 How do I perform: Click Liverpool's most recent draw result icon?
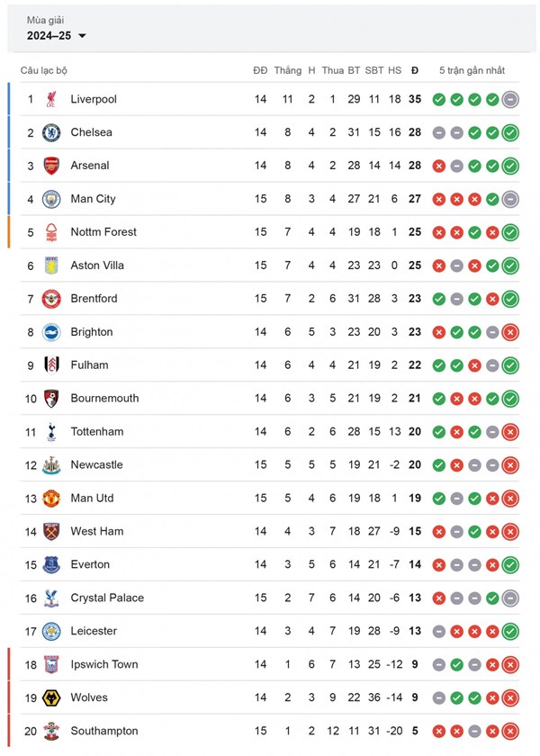click(510, 99)
